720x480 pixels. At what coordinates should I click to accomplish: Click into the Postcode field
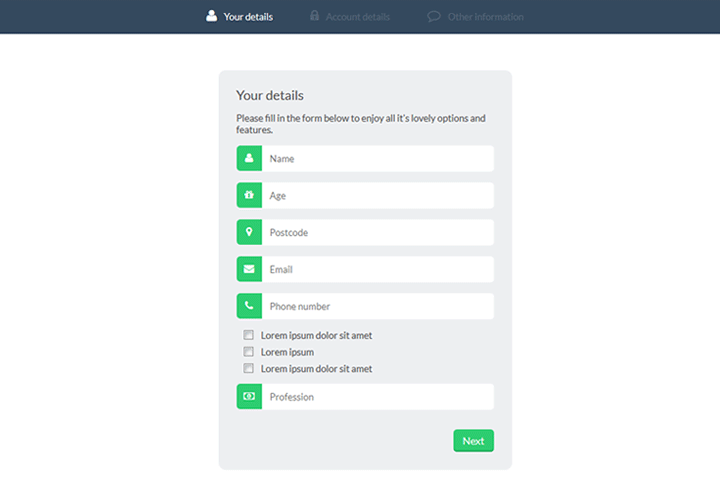377,232
